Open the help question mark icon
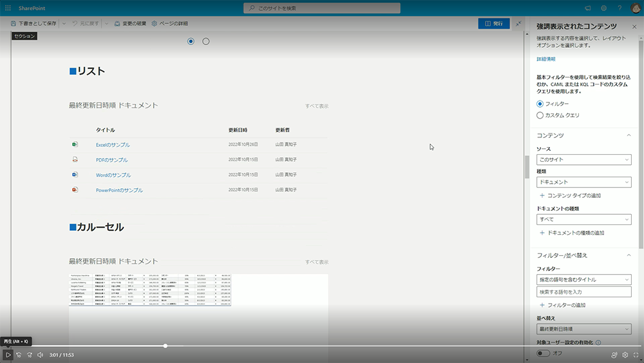The image size is (644, 363). click(x=620, y=8)
